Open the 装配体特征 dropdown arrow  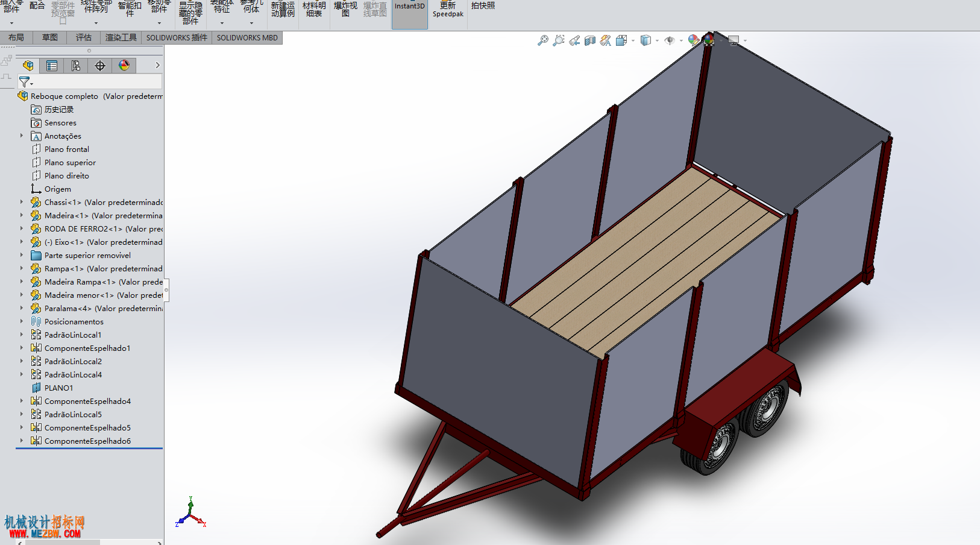click(222, 24)
